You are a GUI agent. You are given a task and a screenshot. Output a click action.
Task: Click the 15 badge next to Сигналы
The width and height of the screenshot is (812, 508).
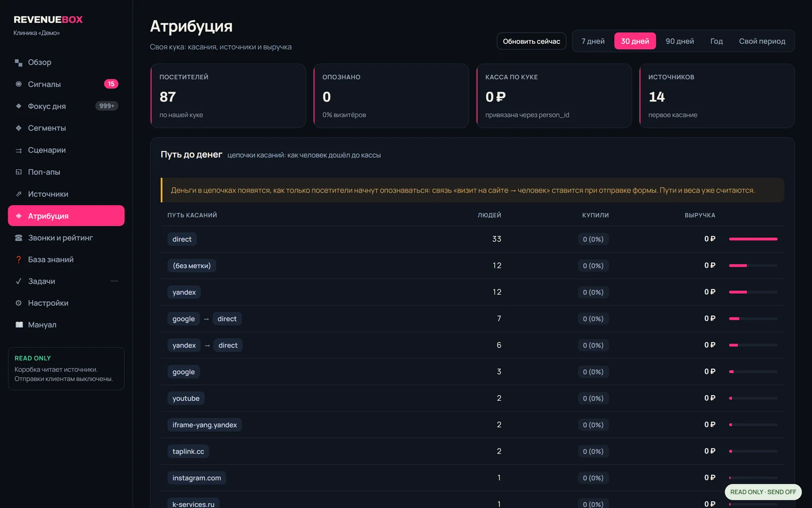point(111,84)
